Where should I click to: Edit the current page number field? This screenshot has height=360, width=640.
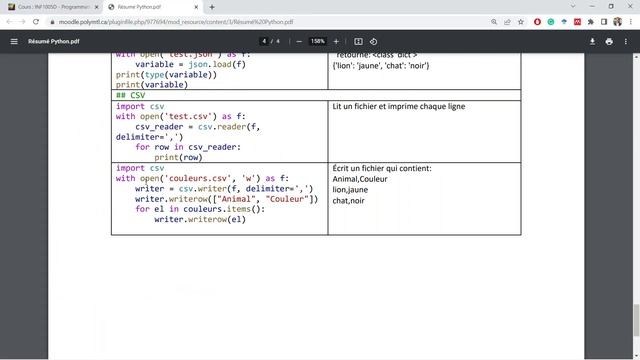tap(264, 41)
